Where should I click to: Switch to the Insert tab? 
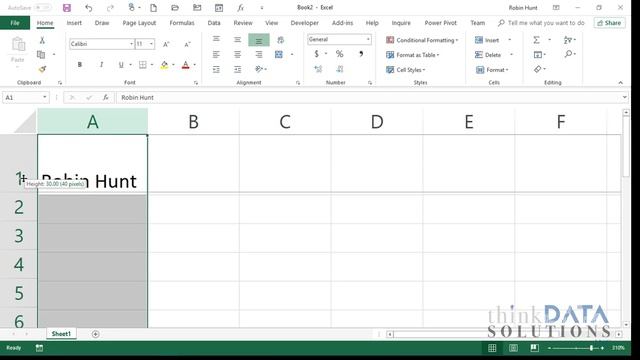pos(74,23)
